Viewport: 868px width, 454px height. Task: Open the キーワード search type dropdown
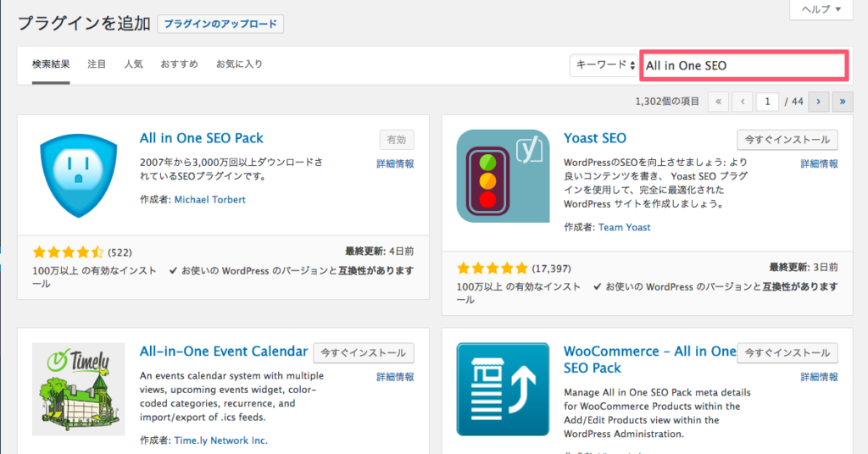tap(604, 65)
